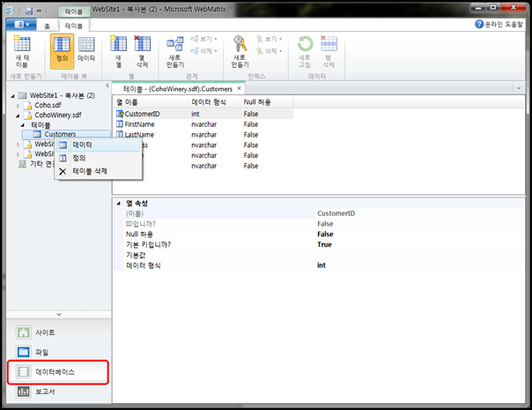This screenshot has width=532, height=410.
Task: Click the chevron above the workspace selector
Action: [x=59, y=315]
